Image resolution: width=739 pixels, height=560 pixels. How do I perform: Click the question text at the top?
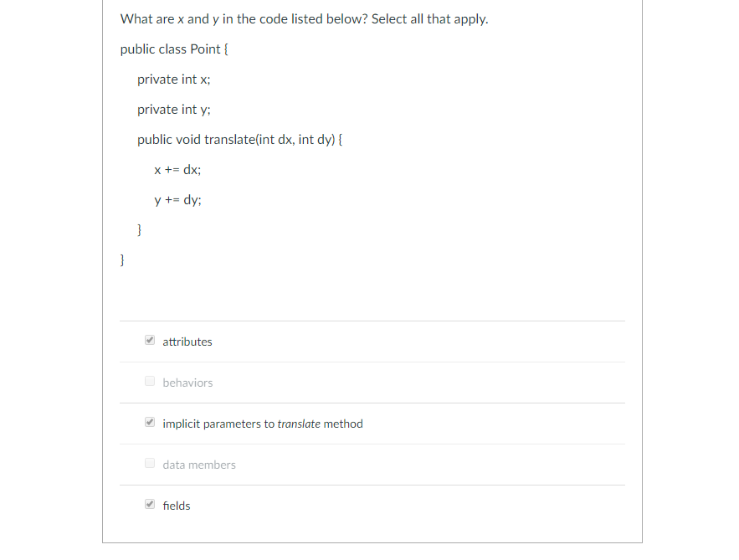coord(304,18)
